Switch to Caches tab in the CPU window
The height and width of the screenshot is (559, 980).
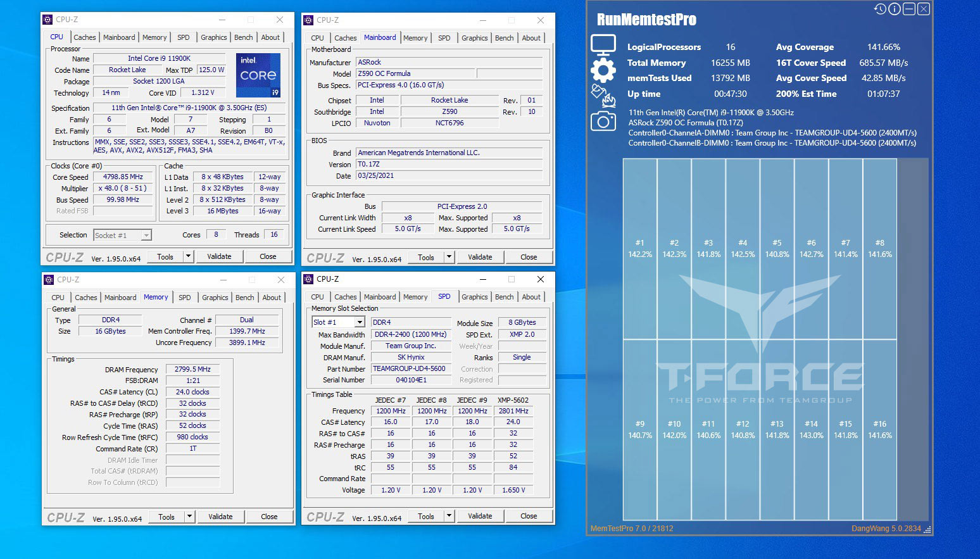(x=84, y=37)
